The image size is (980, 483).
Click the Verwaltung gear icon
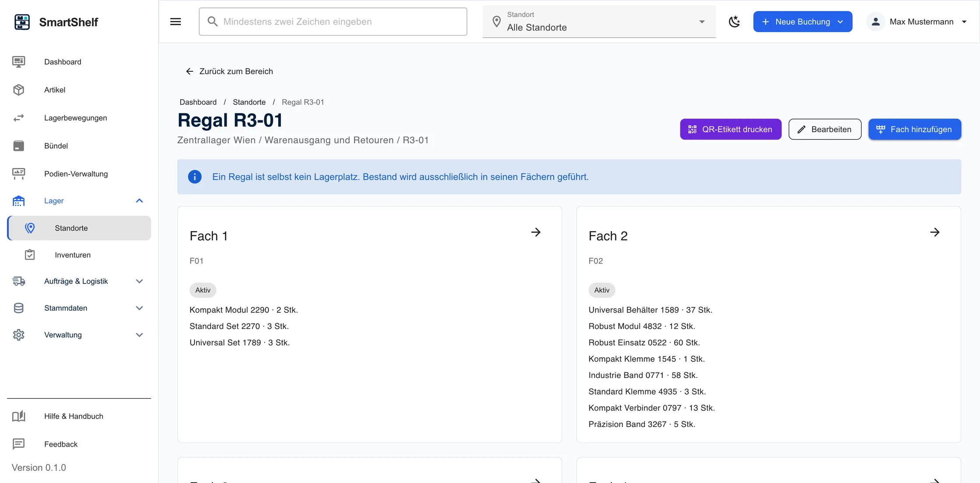[x=19, y=335]
